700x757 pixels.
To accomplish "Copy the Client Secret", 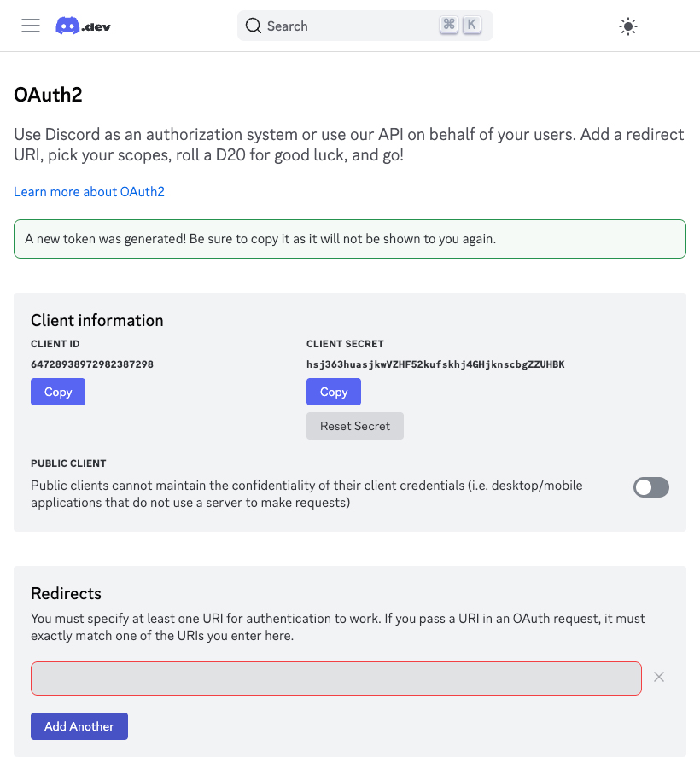I will click(x=334, y=392).
